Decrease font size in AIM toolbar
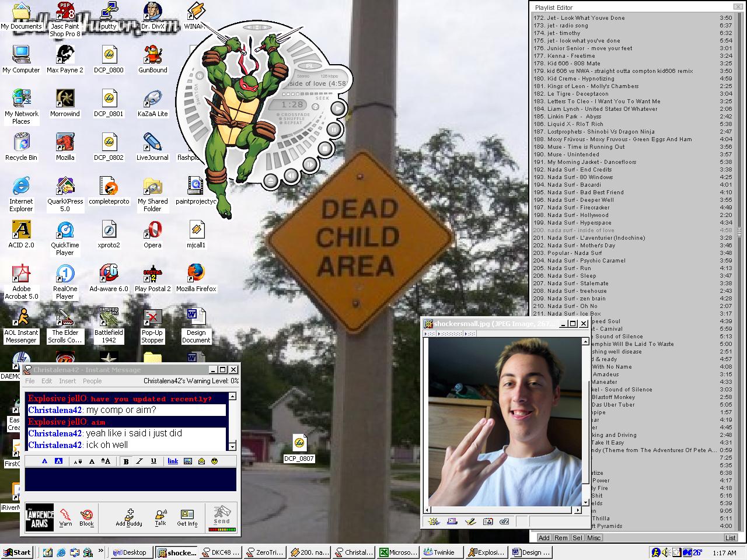The width and height of the screenshot is (747, 560). click(78, 461)
